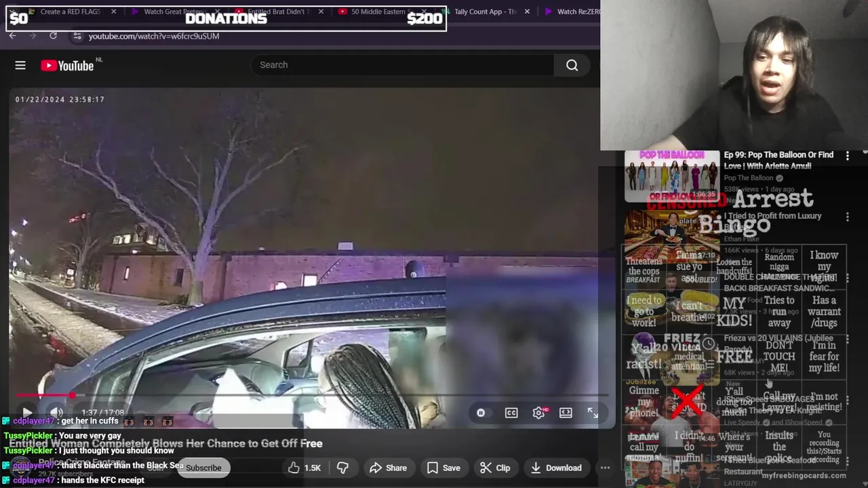Click the browser back arrow
Screen dimensions: 868x488
(12, 36)
